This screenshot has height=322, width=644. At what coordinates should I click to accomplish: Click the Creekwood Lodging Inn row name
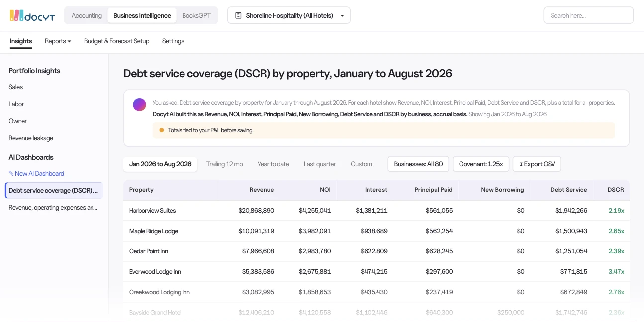coord(160,292)
